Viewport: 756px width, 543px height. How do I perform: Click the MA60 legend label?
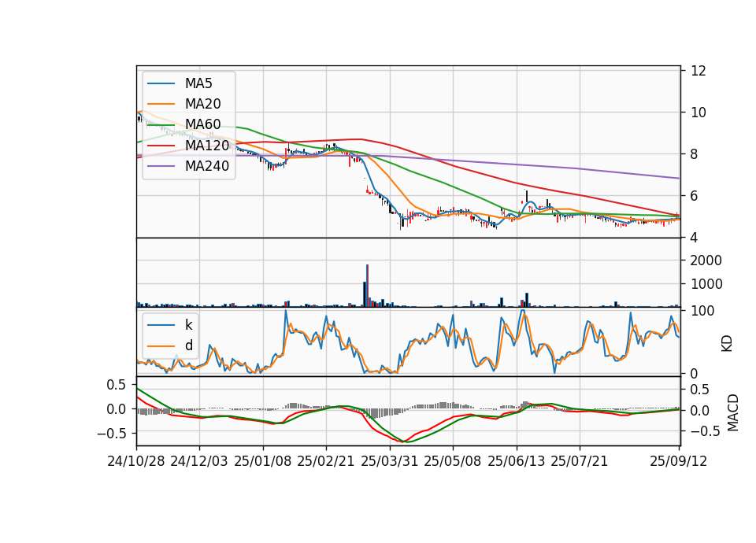(x=202, y=124)
